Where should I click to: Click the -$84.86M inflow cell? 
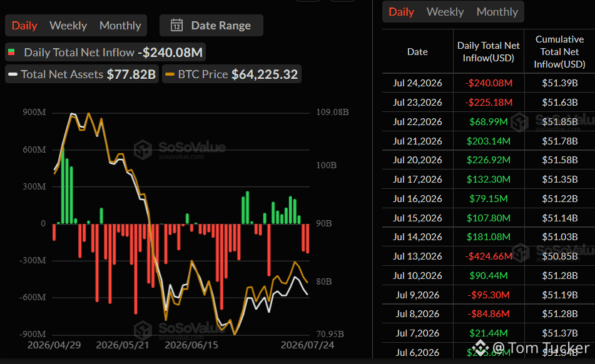pyautogui.click(x=489, y=313)
